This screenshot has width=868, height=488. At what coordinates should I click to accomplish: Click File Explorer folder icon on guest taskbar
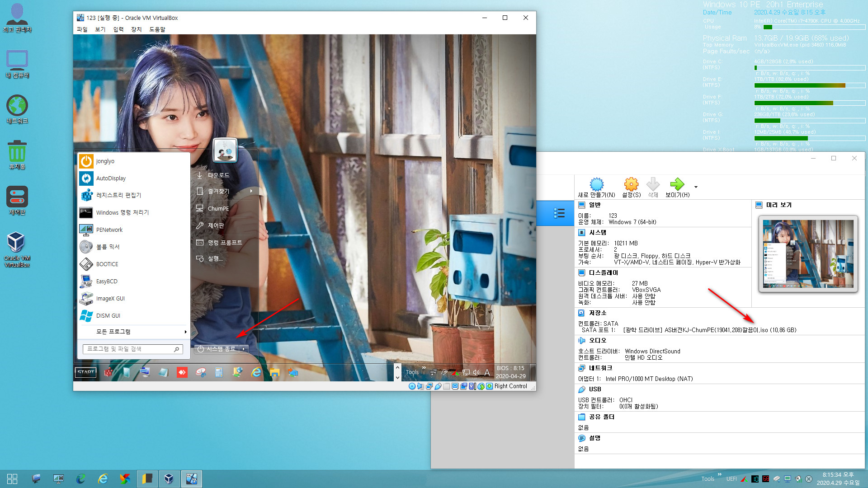click(274, 372)
